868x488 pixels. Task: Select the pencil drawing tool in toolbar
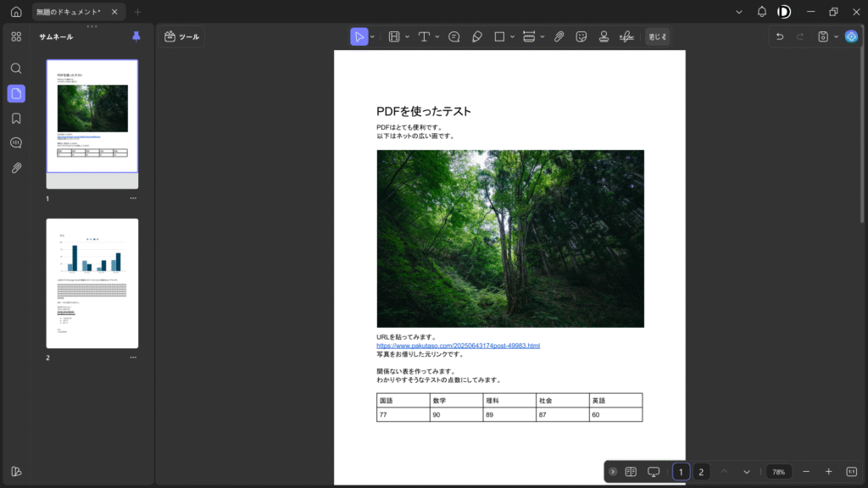pos(476,36)
